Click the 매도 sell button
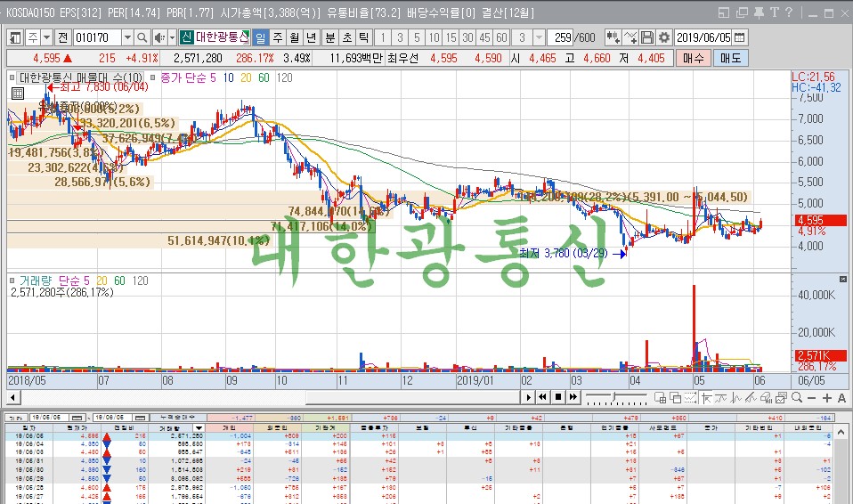Screen dimensions: 853x504 [x=731, y=58]
